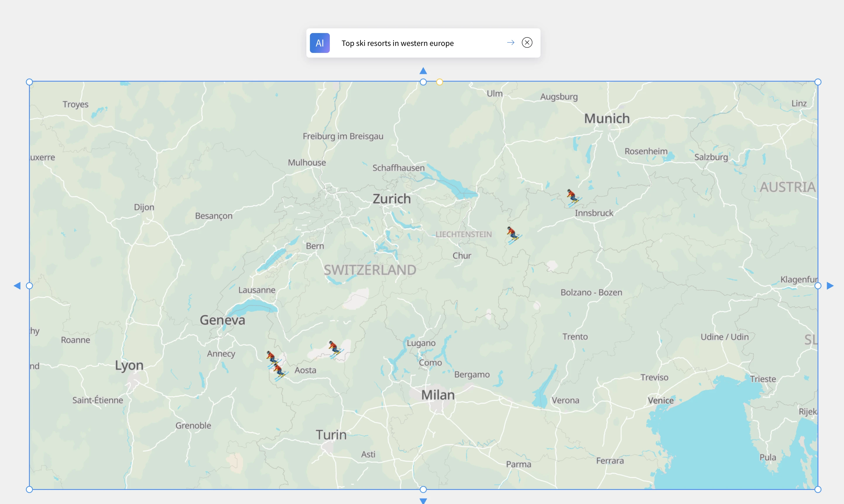Click the left-middle selection handle on the map

coord(30,285)
